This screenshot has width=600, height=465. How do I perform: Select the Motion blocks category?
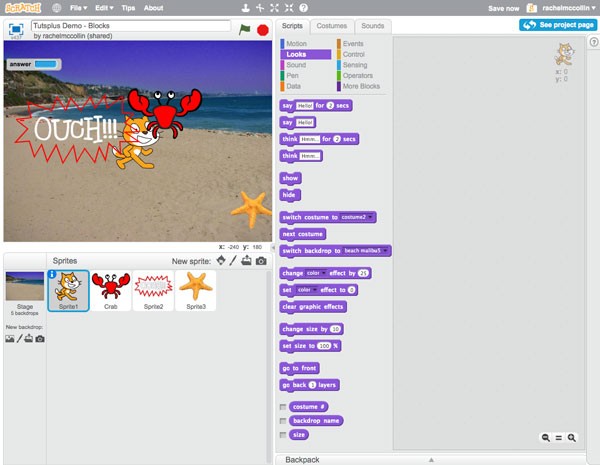click(296, 44)
